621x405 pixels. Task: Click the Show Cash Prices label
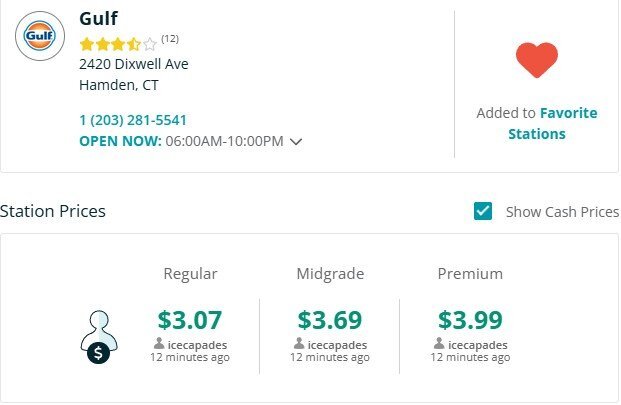coord(562,212)
